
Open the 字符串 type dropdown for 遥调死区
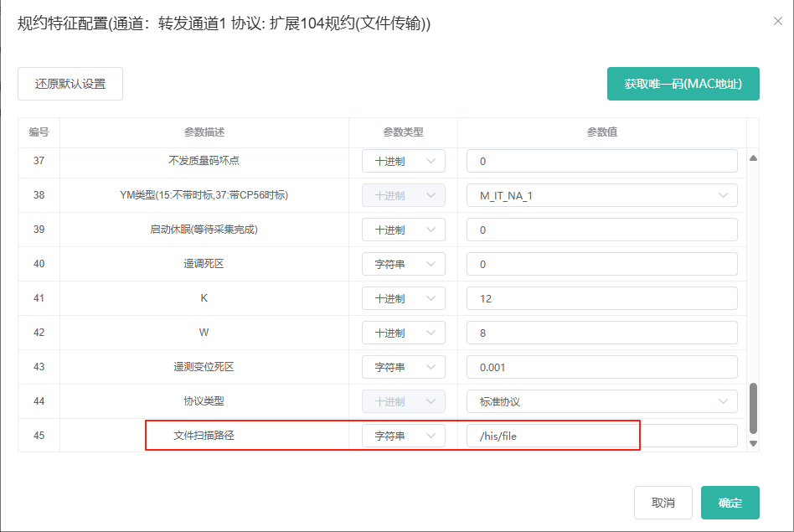[x=404, y=264]
